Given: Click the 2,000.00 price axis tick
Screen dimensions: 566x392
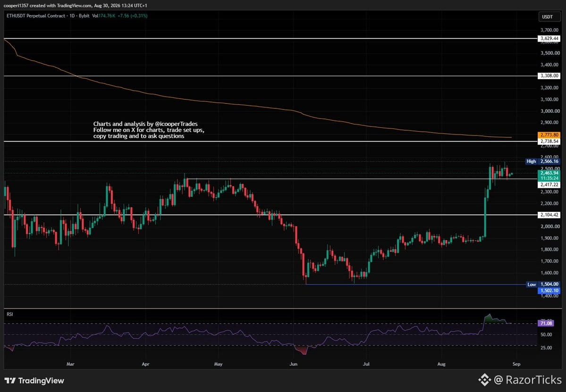Looking at the screenshot, I should click(549, 226).
